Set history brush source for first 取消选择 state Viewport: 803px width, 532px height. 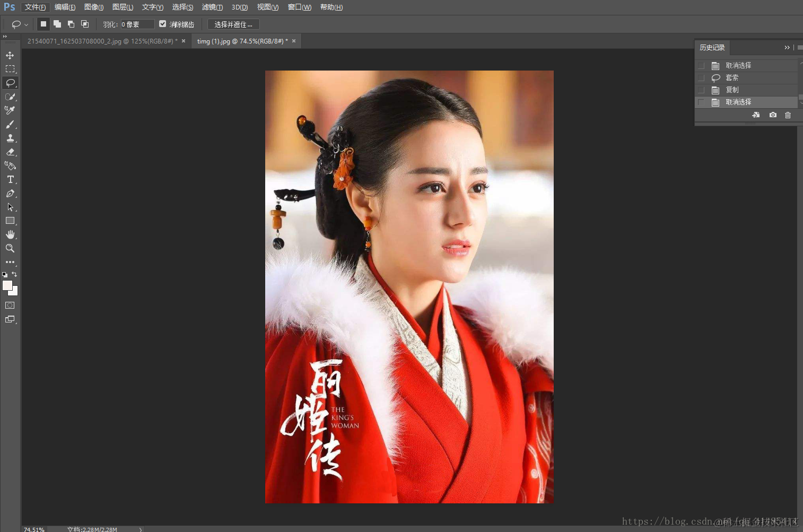point(701,66)
